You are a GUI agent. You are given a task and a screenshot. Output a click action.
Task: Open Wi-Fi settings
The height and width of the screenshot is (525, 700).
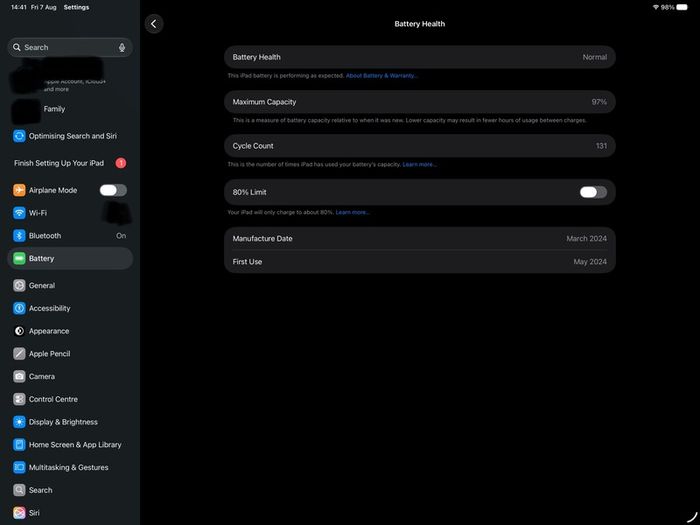click(x=70, y=213)
